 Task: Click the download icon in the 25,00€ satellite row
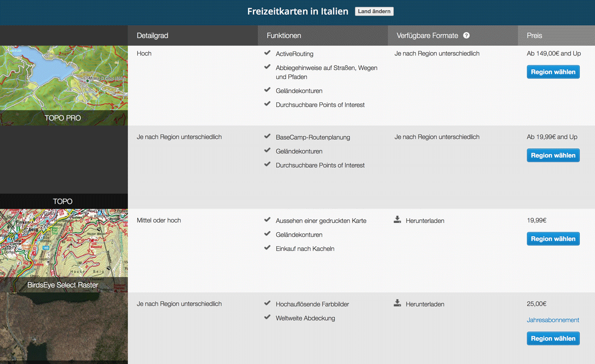pos(397,303)
